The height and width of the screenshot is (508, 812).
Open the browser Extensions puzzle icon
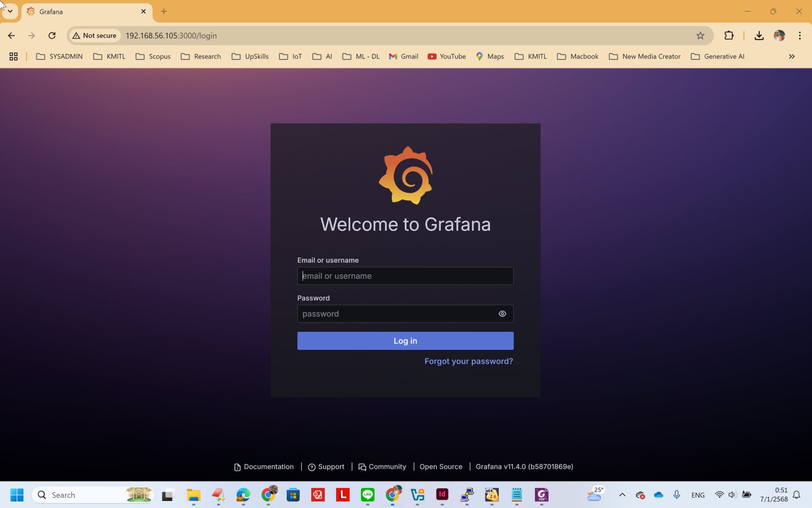click(729, 35)
